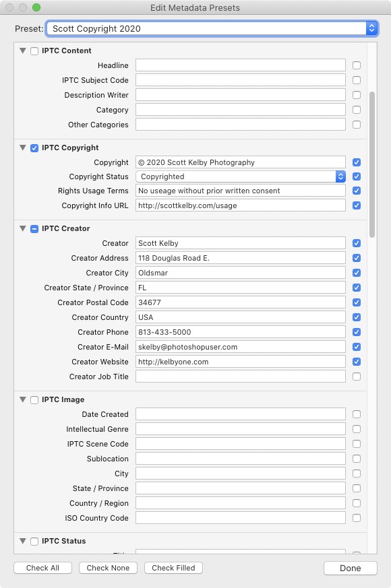The height and width of the screenshot is (588, 391).
Task: Collapse the IPTC Content section triangle
Action: [23, 51]
